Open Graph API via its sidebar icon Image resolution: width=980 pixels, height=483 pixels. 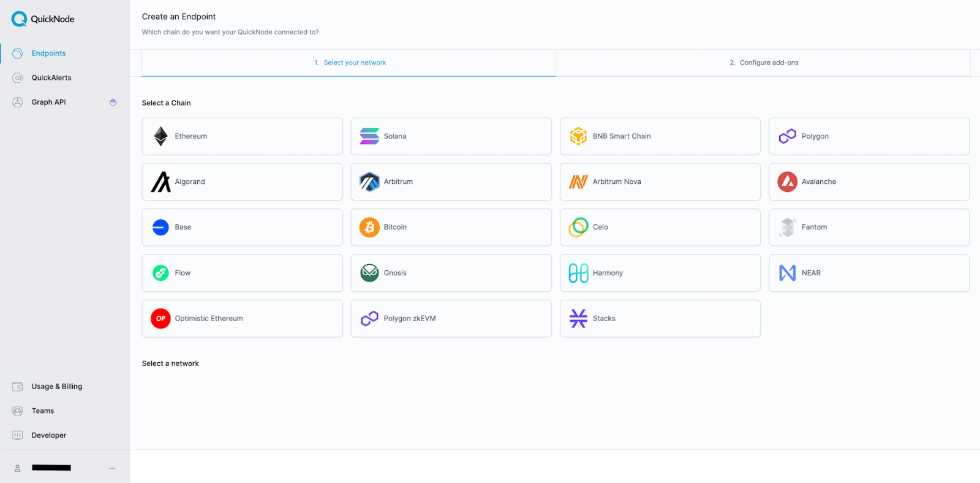pos(18,102)
